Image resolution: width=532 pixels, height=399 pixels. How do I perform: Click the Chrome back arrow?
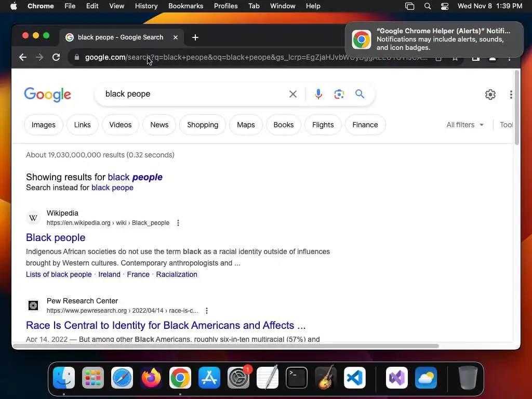coord(23,57)
